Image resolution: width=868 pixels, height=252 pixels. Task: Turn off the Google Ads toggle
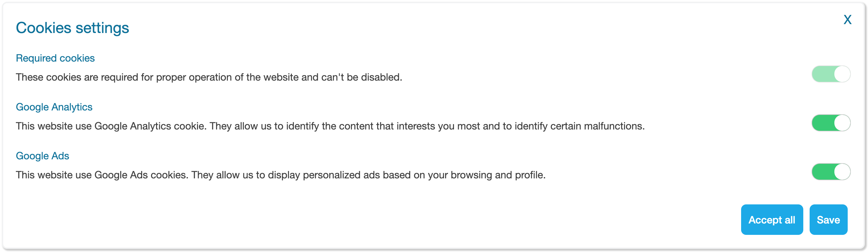(x=831, y=172)
